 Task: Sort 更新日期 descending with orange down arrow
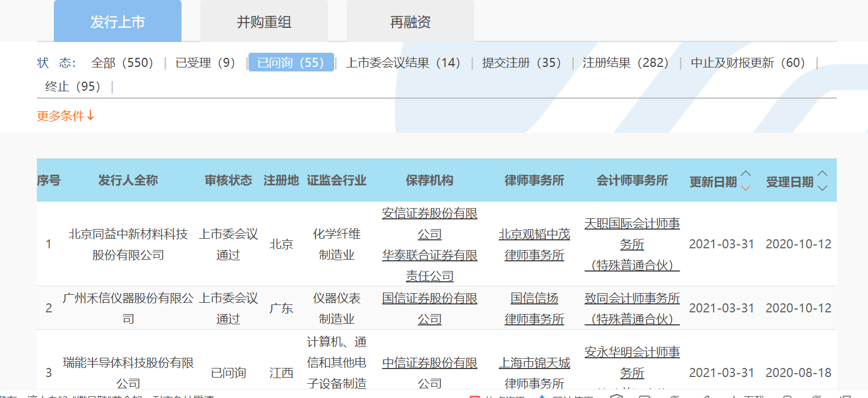[x=746, y=188]
